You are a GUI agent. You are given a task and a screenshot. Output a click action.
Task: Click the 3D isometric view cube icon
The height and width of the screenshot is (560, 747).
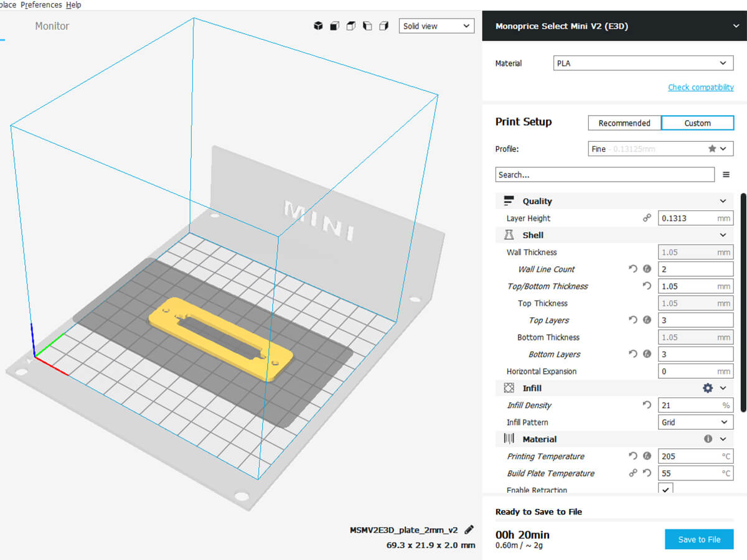(318, 26)
